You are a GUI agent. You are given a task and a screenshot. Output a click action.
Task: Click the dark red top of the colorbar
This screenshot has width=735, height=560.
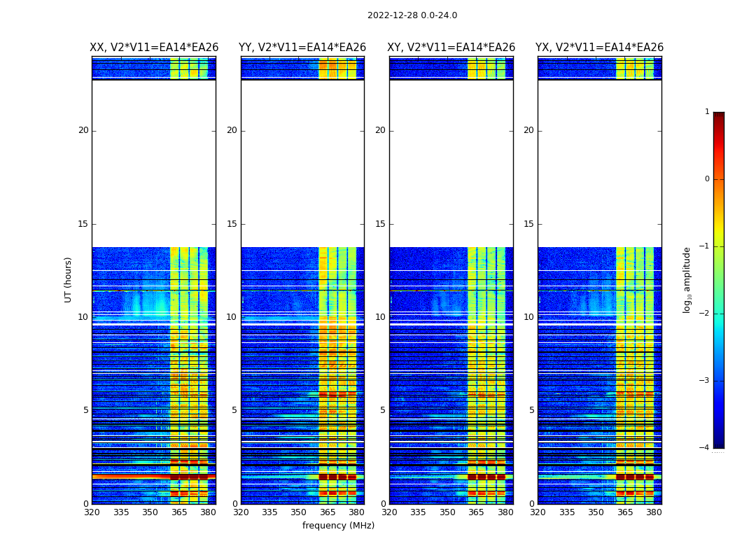click(x=718, y=116)
